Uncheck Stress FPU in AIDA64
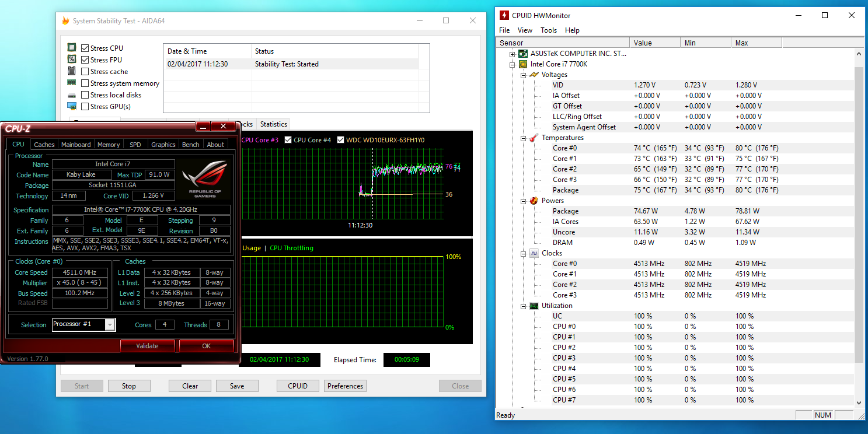This screenshot has height=434, width=868. pos(85,60)
